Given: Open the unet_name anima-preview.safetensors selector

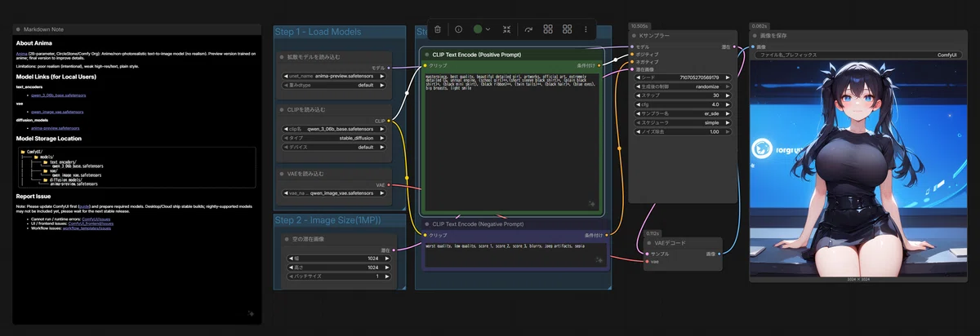Looking at the screenshot, I should pyautogui.click(x=334, y=76).
